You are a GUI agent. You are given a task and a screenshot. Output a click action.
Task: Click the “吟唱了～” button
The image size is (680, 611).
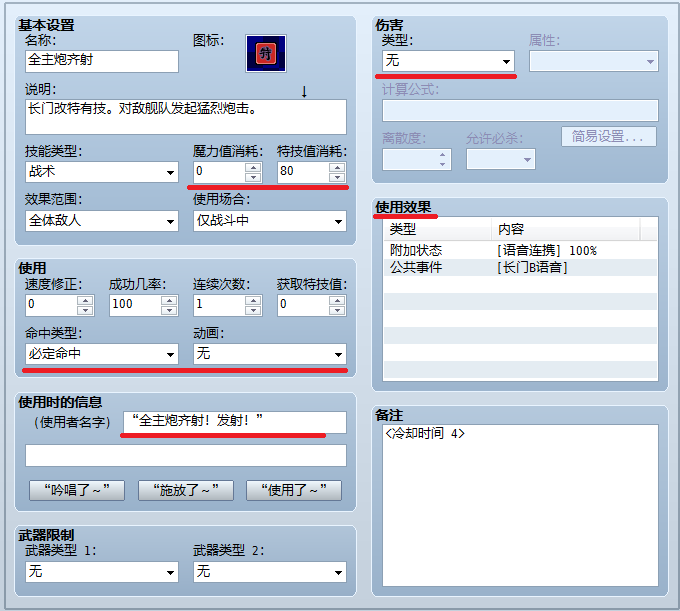(x=77, y=490)
